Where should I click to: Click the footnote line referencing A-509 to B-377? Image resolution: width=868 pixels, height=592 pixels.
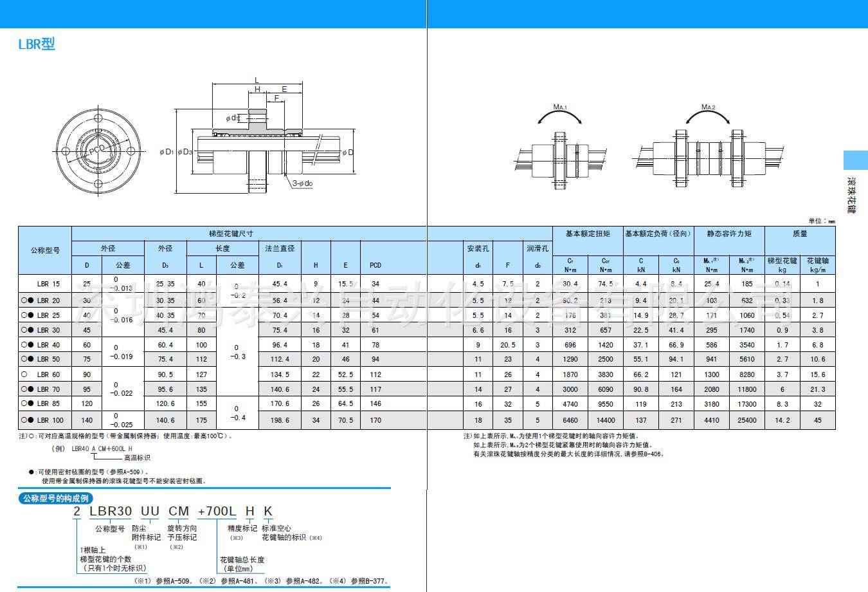pos(262,581)
